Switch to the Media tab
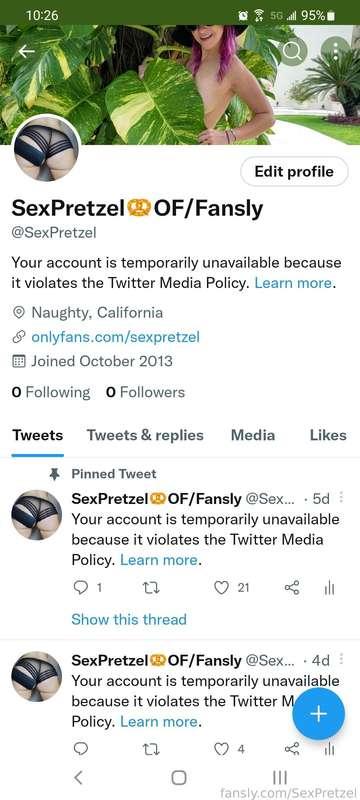The width and height of the screenshot is (360, 800). pyautogui.click(x=253, y=435)
